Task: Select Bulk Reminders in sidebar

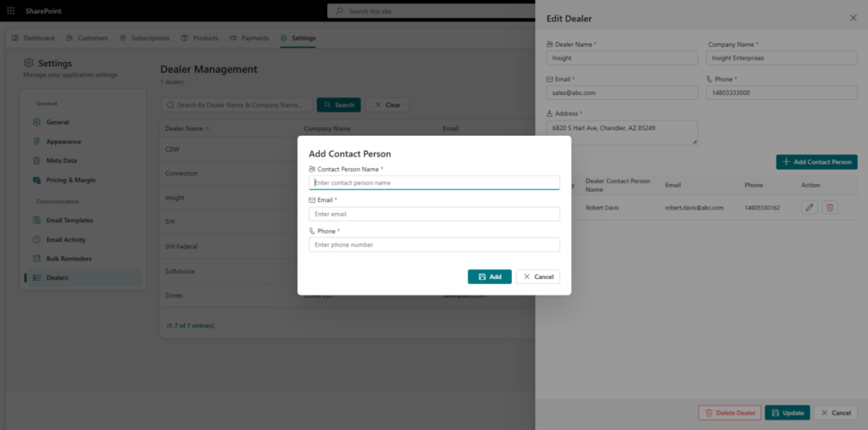Action: pos(83,259)
